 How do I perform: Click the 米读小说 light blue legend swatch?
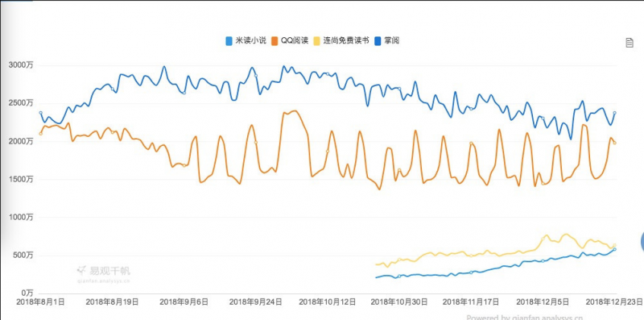pyautogui.click(x=229, y=41)
